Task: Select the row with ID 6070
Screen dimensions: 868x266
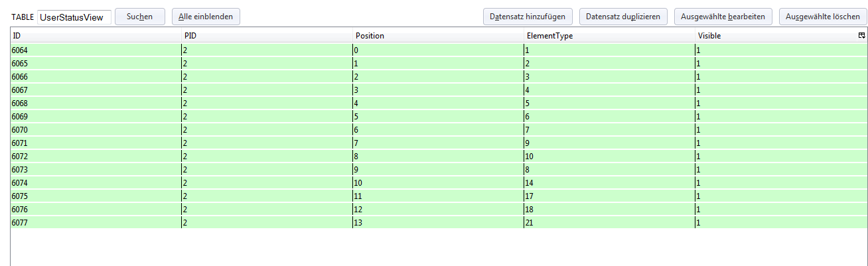Action: (x=439, y=129)
